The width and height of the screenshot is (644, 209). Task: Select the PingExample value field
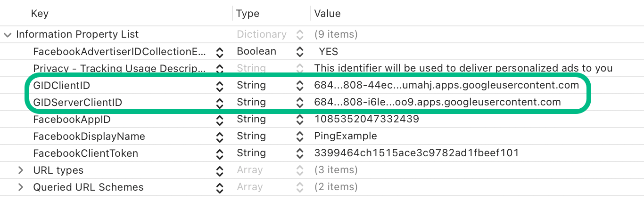point(346,137)
